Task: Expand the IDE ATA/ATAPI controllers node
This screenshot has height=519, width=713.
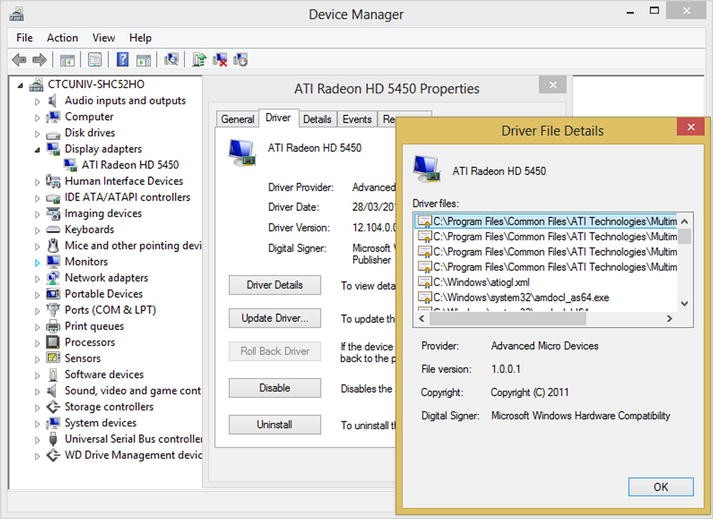Action: 37,198
